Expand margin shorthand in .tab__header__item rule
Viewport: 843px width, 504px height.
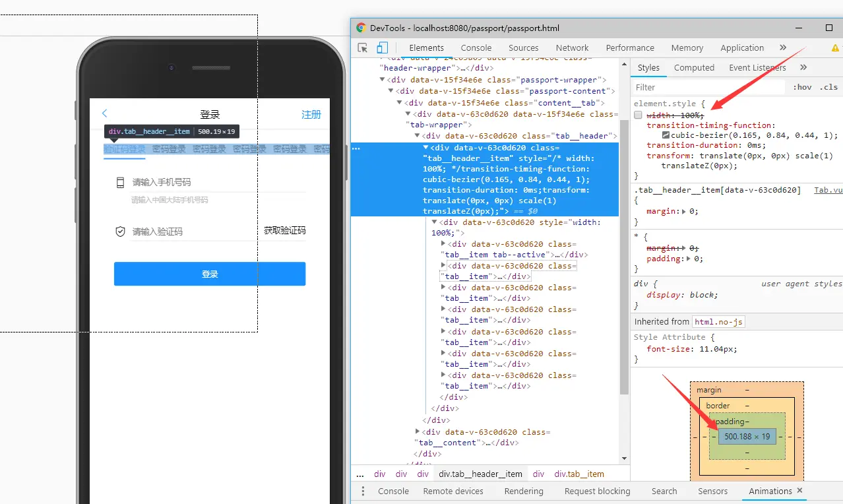click(x=683, y=212)
